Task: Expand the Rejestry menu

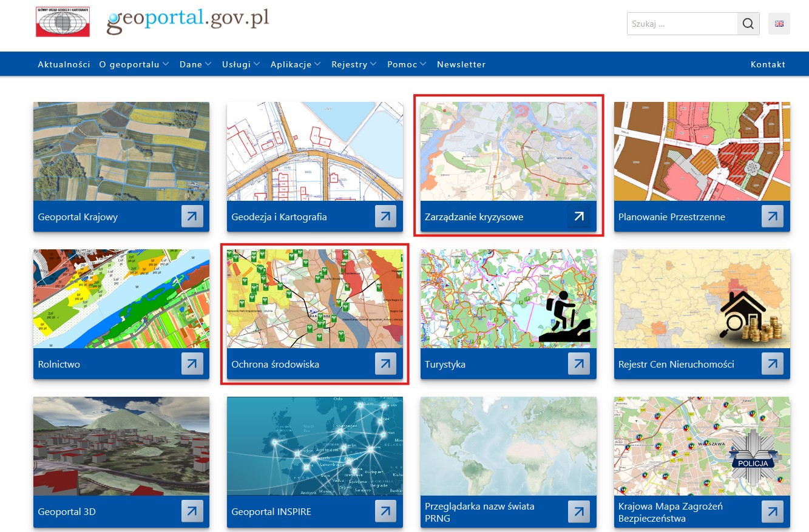Action: (x=353, y=64)
